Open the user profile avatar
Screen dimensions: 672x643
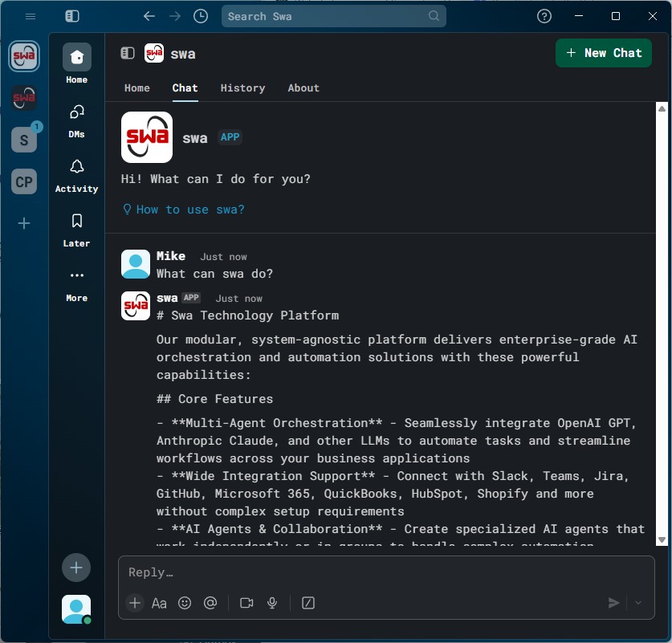click(x=76, y=609)
